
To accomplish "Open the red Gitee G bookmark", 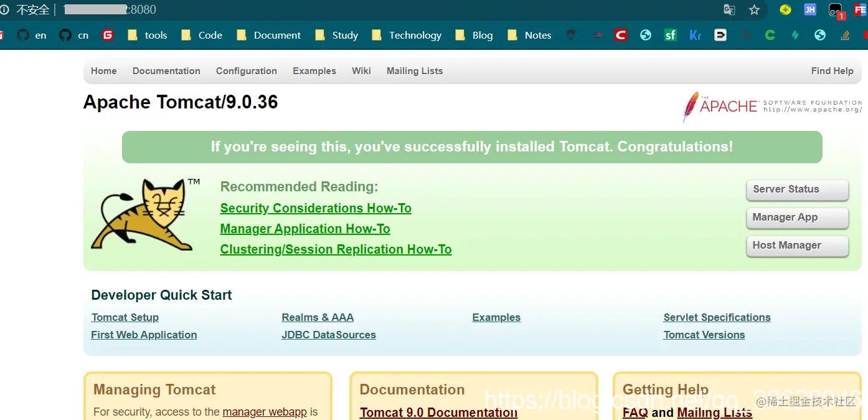I will pyautogui.click(x=108, y=36).
